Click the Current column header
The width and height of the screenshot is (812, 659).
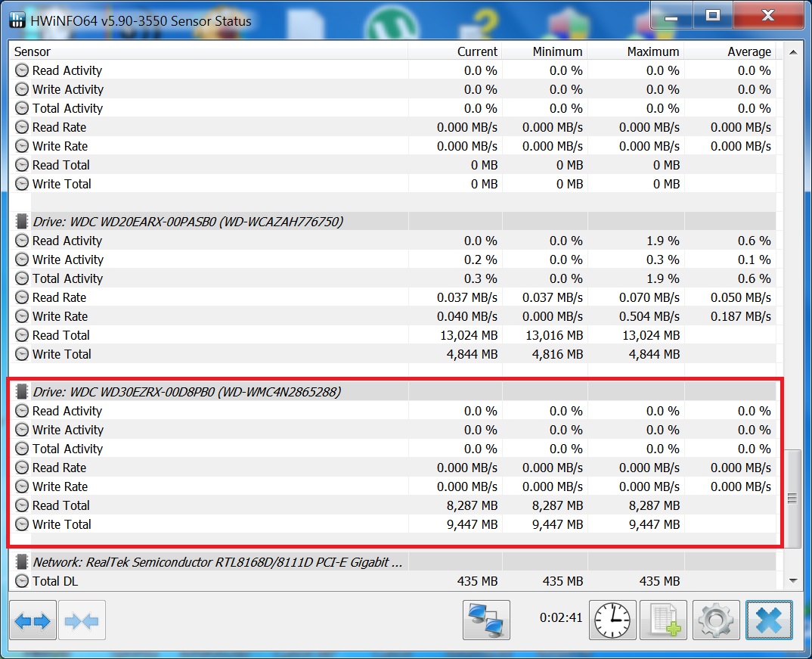click(454, 51)
